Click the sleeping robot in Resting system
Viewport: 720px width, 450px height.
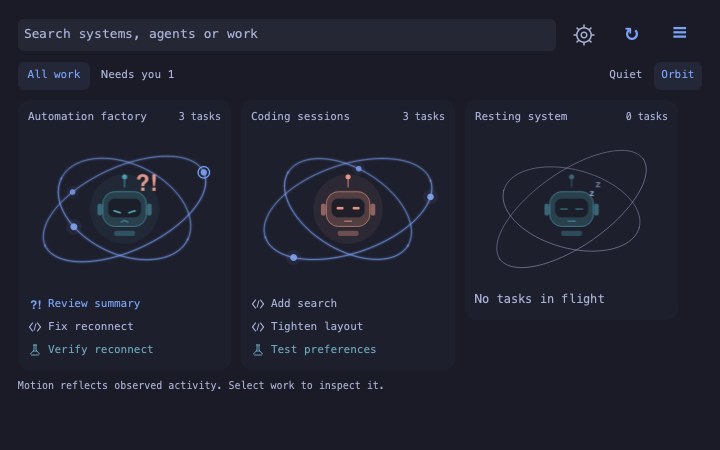click(x=571, y=208)
